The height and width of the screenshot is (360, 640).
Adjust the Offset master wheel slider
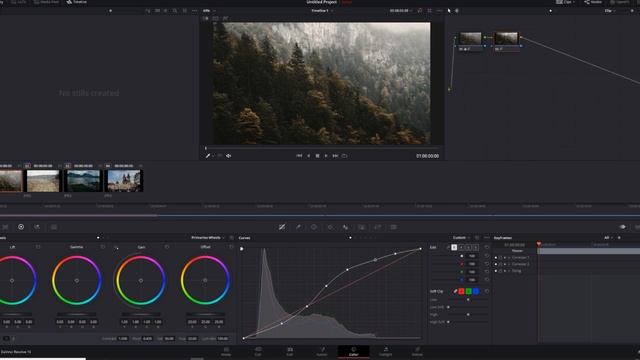(205, 314)
